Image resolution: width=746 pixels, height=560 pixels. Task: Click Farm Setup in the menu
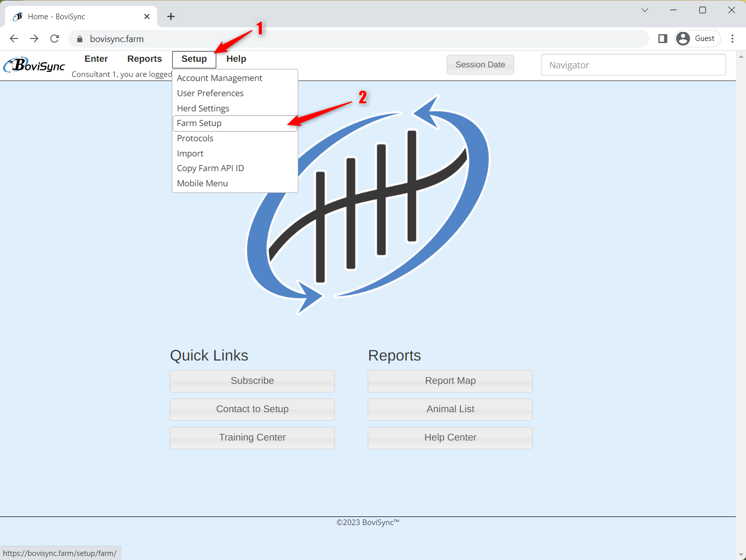click(x=235, y=124)
